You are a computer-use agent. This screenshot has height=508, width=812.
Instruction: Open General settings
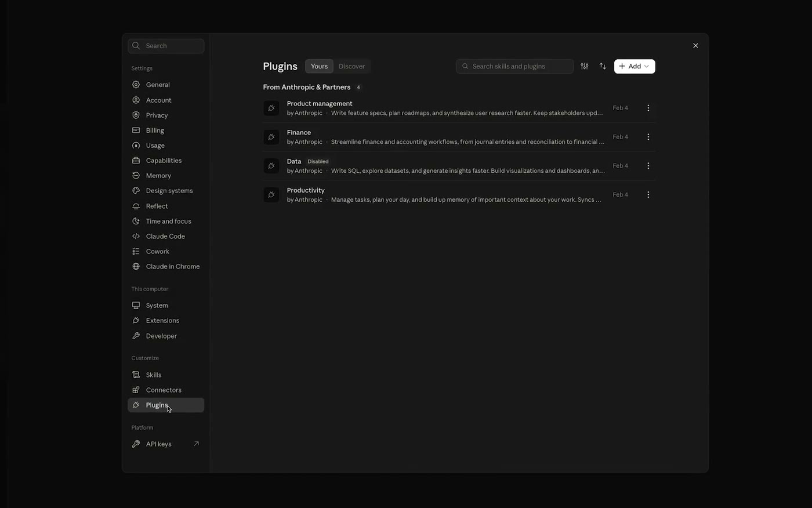pyautogui.click(x=166, y=85)
